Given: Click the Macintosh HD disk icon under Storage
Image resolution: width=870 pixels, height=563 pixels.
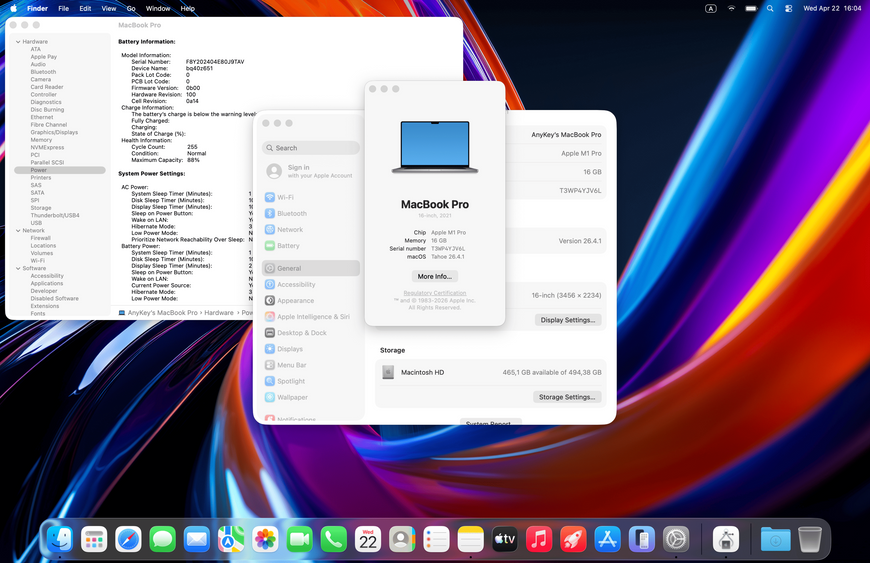Looking at the screenshot, I should coord(388,372).
